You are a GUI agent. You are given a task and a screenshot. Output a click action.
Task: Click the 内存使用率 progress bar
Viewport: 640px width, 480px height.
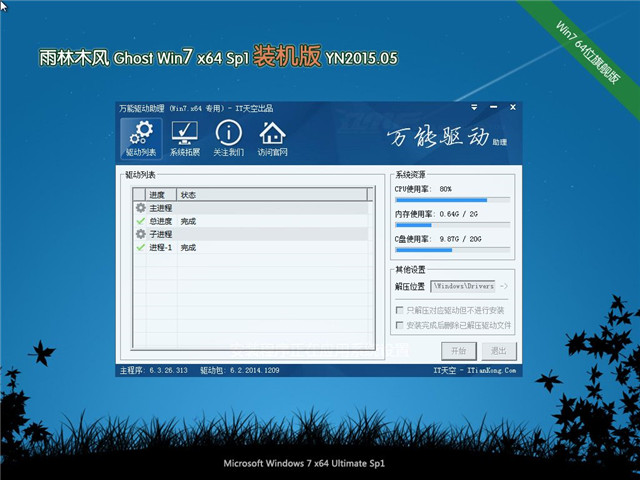(x=453, y=225)
